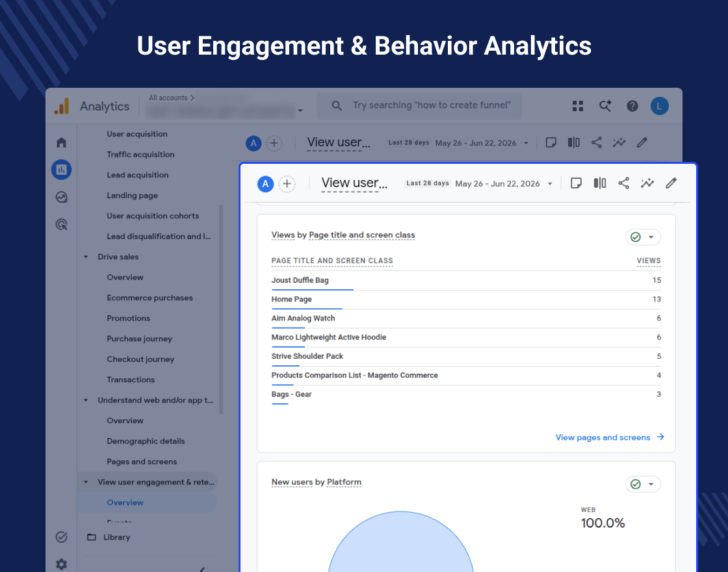Viewport: 728px width, 572px height.
Task: Click segment A avatar in background toolbar
Action: [253, 143]
